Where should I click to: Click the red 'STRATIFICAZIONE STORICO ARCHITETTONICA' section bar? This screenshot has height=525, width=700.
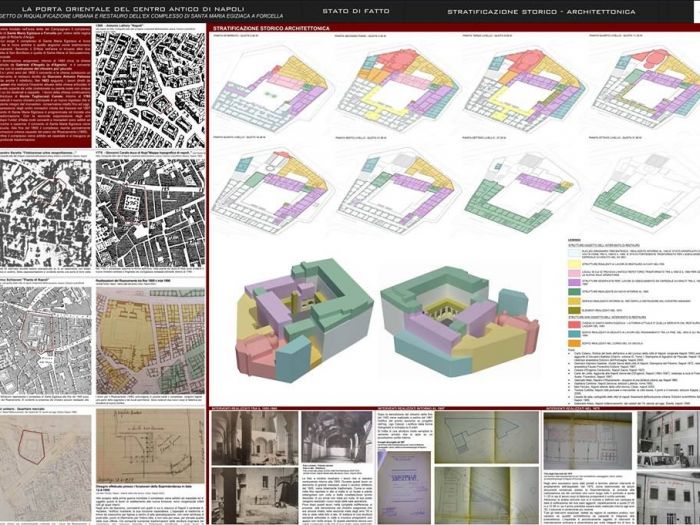pos(454,28)
